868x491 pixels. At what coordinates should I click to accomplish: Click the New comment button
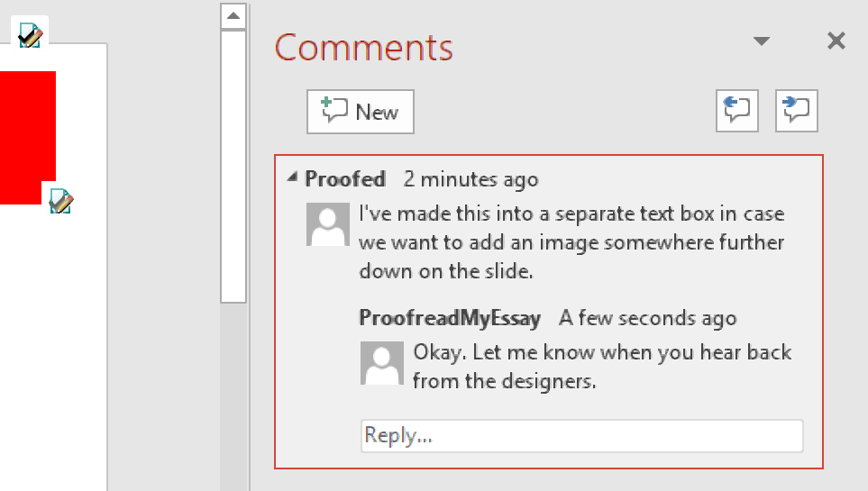(361, 112)
